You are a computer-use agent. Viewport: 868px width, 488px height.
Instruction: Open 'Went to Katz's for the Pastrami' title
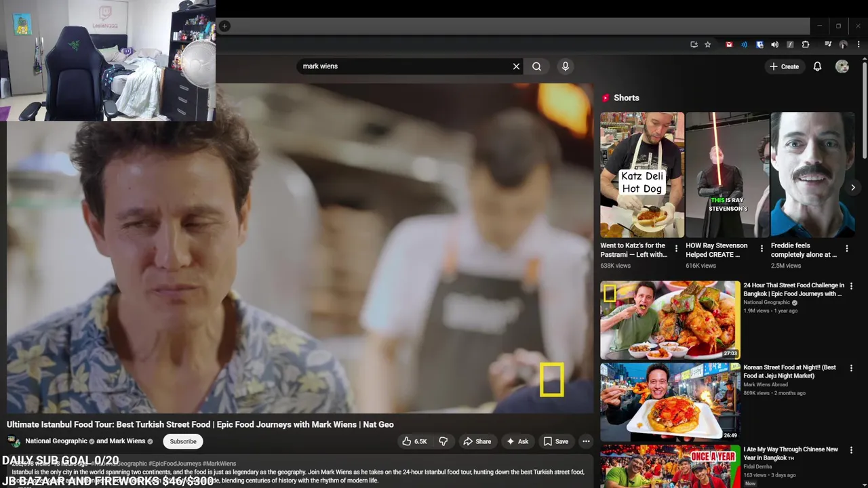tap(634, 250)
